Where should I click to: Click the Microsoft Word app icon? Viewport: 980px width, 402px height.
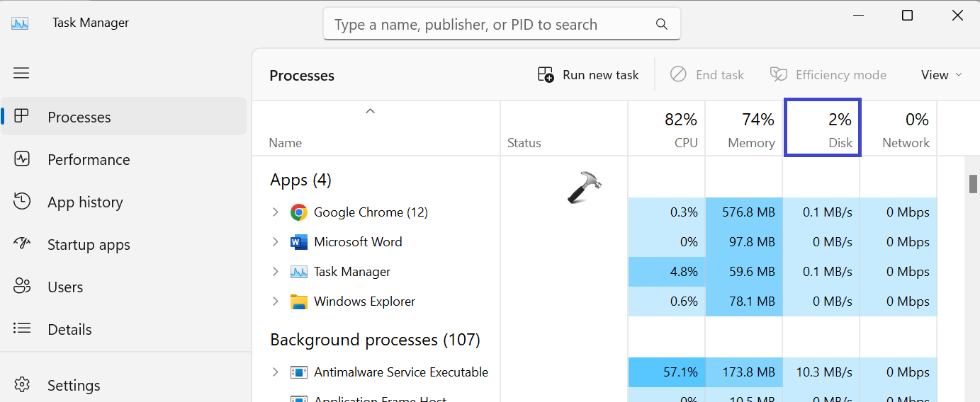click(299, 242)
